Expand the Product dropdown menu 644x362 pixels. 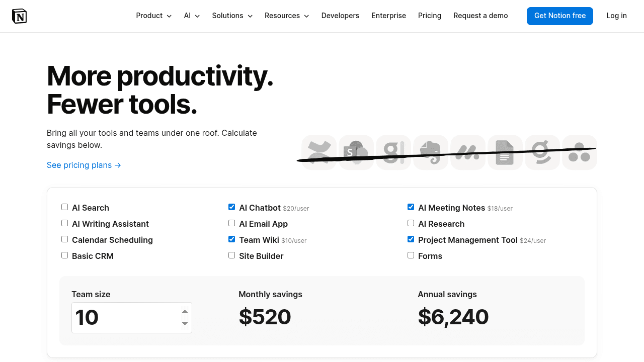point(154,16)
